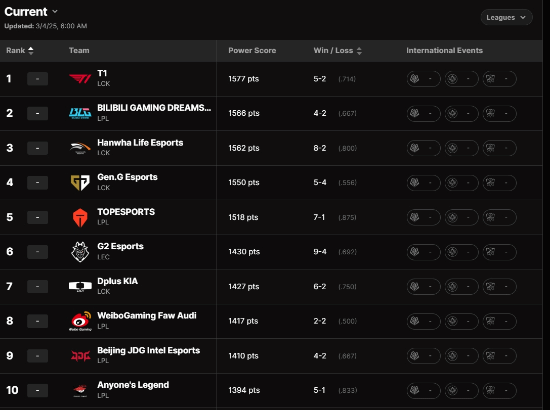The image size is (550, 410).
Task: Click the Beijing JDG logo
Action: coord(80,356)
